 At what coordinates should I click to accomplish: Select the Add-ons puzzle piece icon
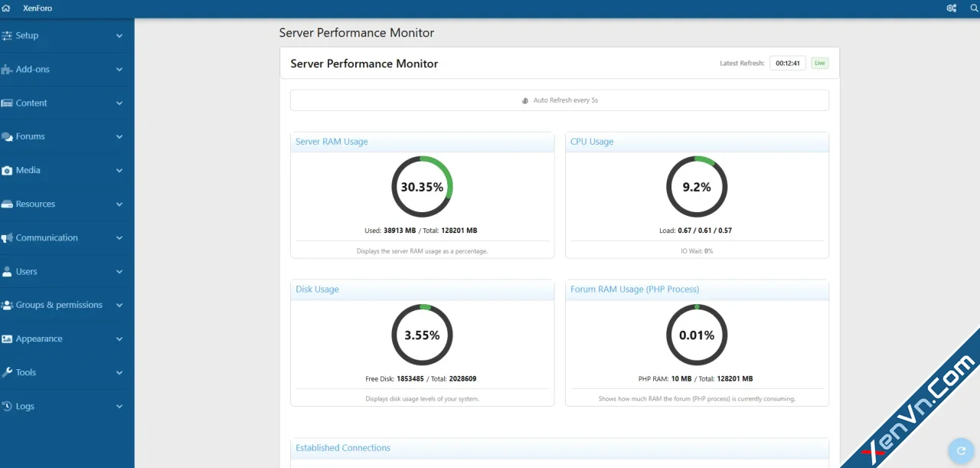[7, 69]
